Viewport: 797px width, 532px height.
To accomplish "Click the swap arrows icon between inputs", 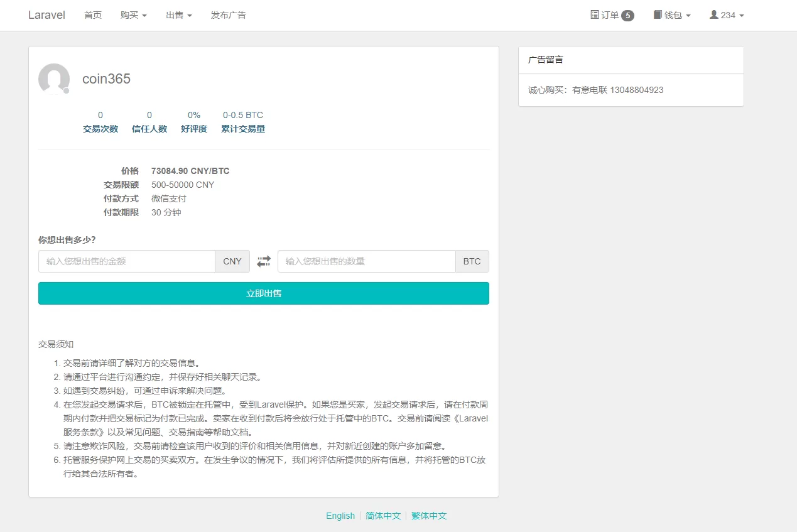I will (x=264, y=261).
